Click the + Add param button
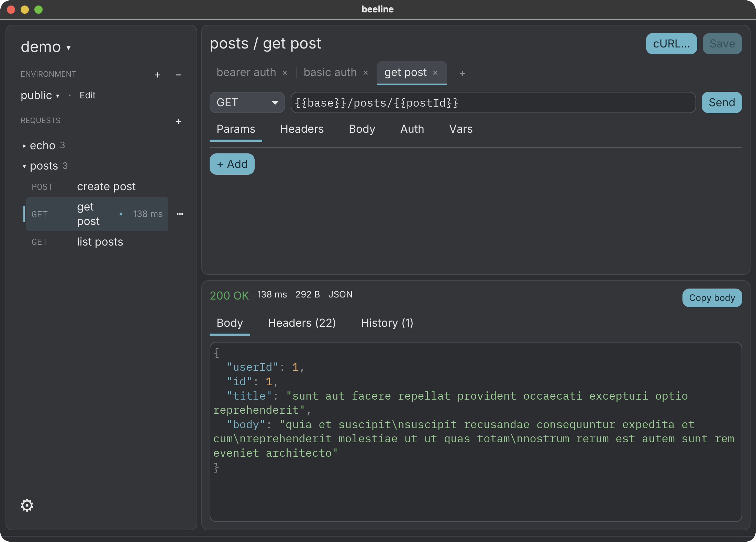Screen dimensions: 756x542 click(232, 164)
